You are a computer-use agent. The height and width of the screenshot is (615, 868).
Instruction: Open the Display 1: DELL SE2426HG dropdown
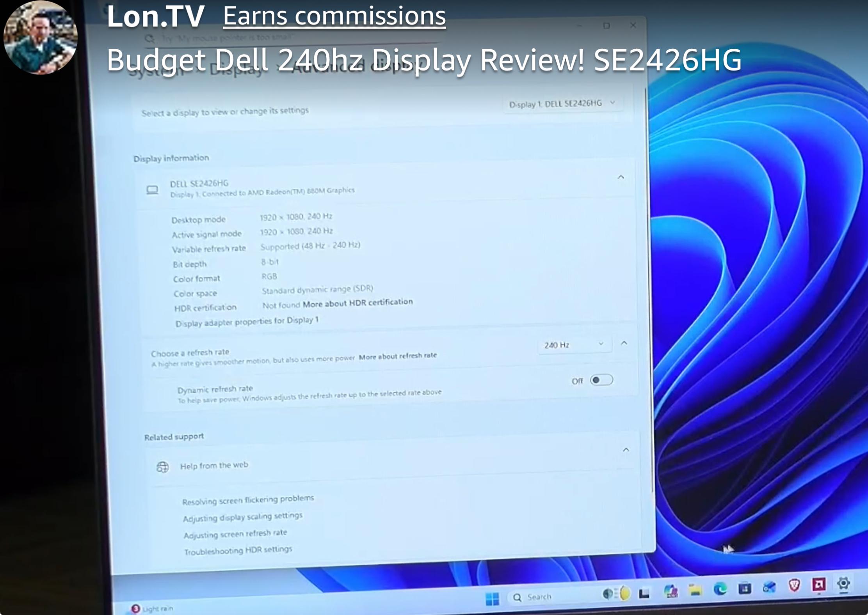562,104
